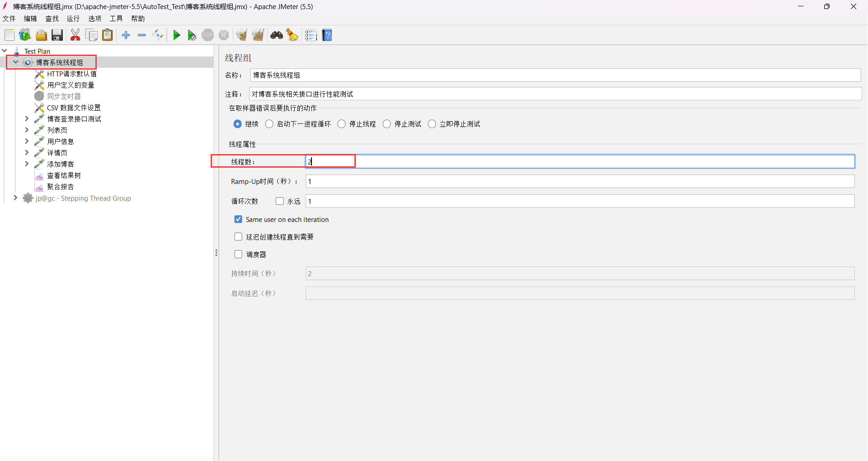This screenshot has width=868, height=461.
Task: Expand the 列表页 node
Action: tap(27, 130)
